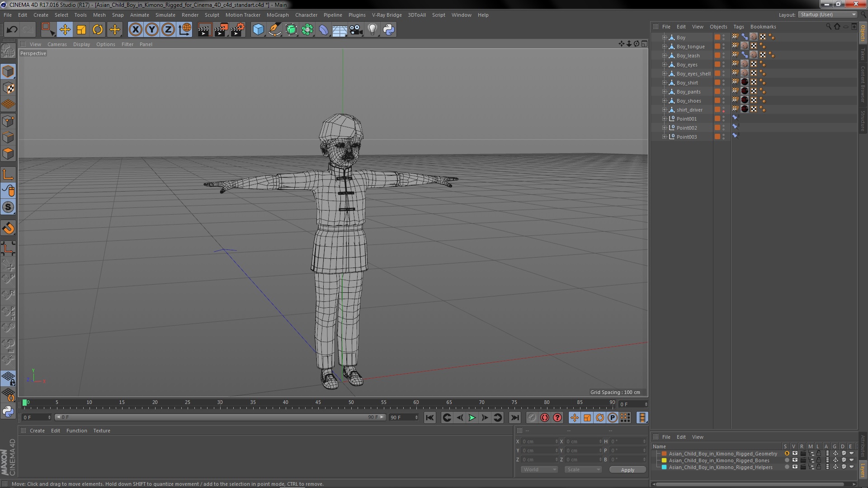
Task: Open the Scale mode dropdown
Action: click(583, 470)
